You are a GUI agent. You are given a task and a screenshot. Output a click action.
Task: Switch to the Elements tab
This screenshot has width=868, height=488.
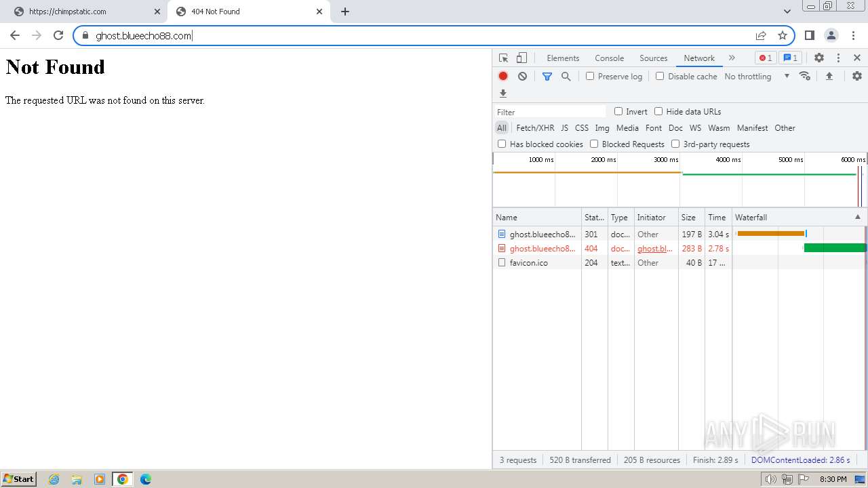(563, 58)
